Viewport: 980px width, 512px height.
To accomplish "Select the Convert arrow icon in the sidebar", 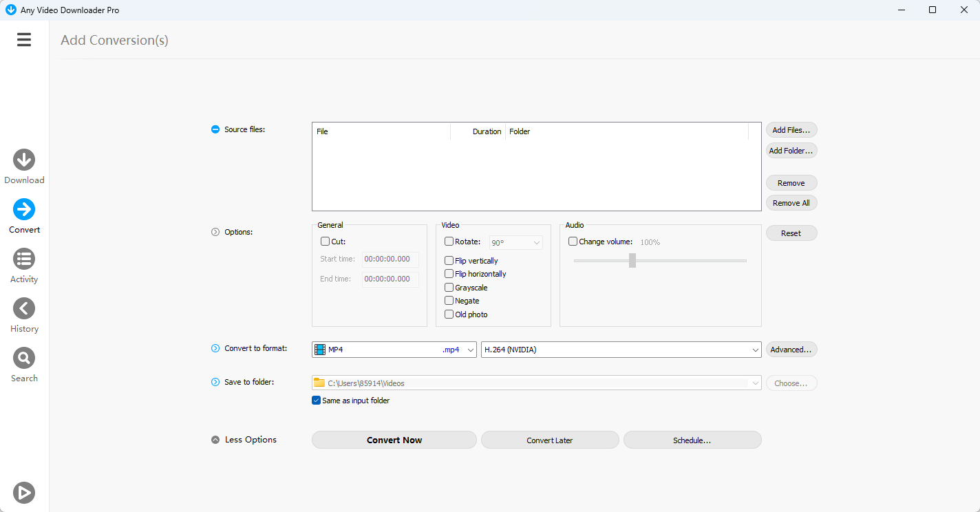I will (x=24, y=209).
